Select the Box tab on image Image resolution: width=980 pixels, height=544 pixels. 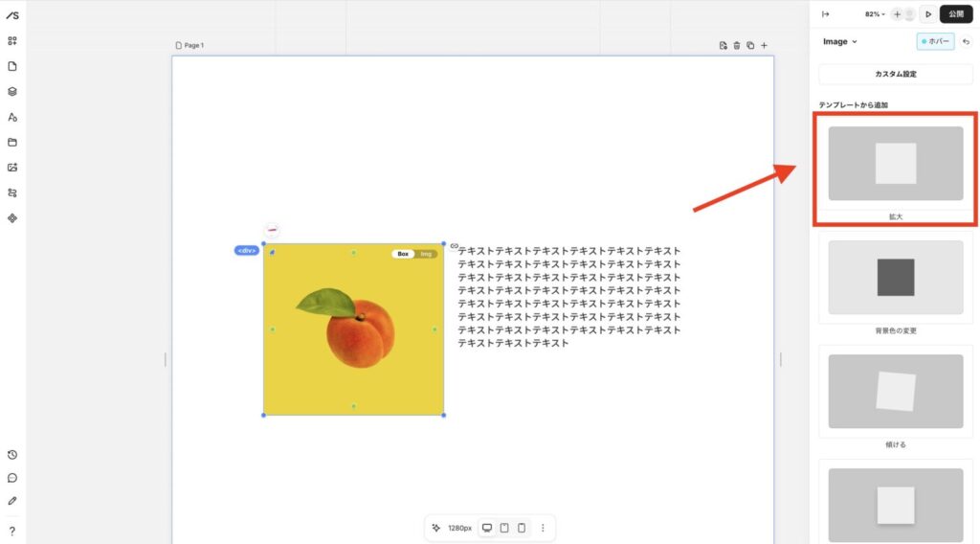coord(404,254)
